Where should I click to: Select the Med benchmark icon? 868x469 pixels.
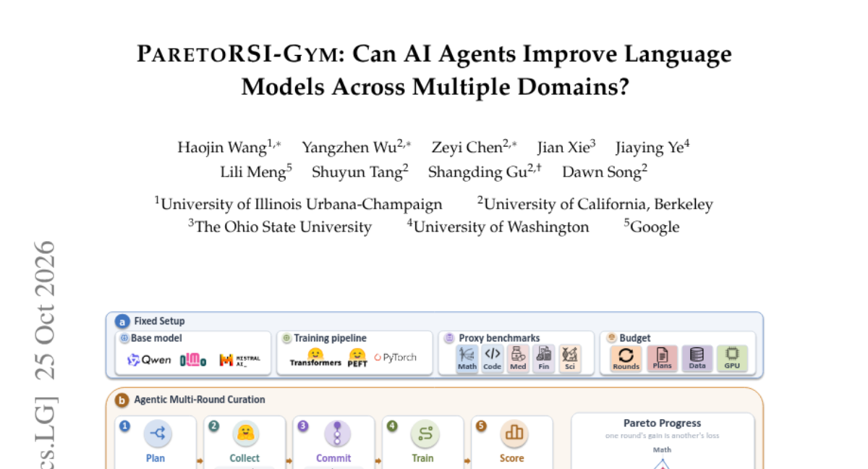[518, 358]
